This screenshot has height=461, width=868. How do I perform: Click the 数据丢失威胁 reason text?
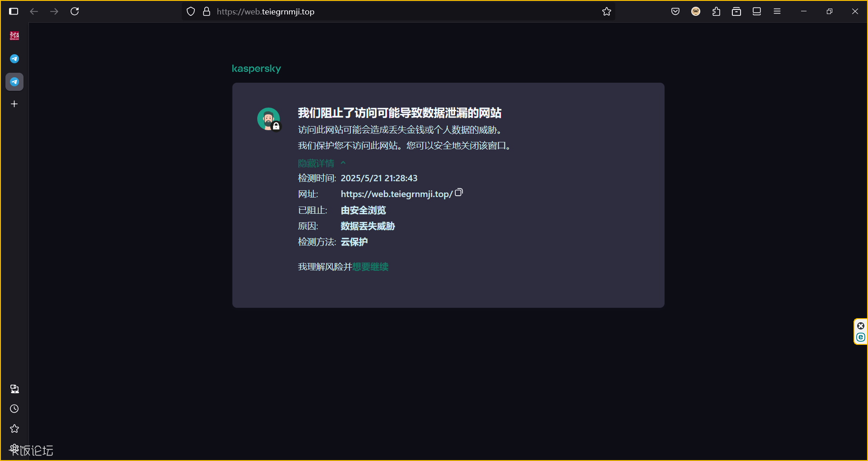[368, 226]
